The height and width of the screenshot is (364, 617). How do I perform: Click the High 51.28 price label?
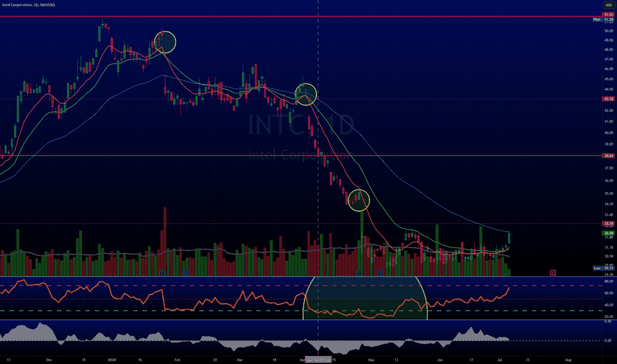click(x=603, y=19)
